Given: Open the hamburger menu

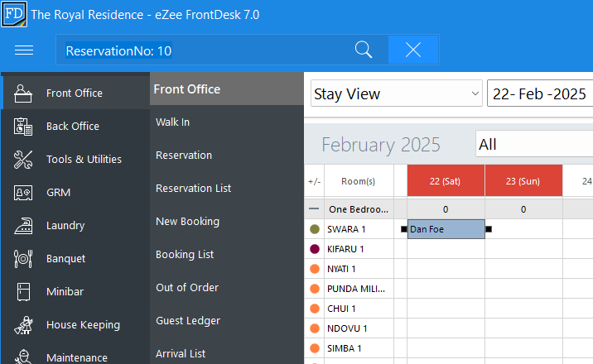Looking at the screenshot, I should (x=24, y=50).
